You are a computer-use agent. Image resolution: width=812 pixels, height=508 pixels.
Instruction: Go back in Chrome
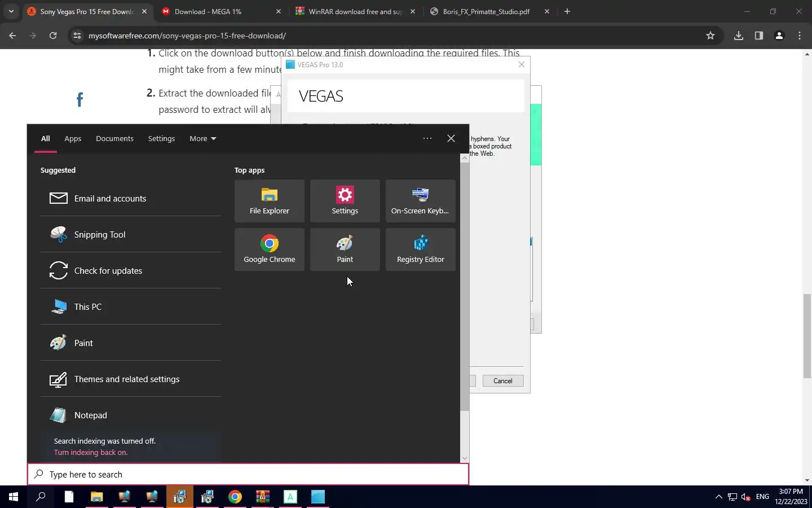12,36
